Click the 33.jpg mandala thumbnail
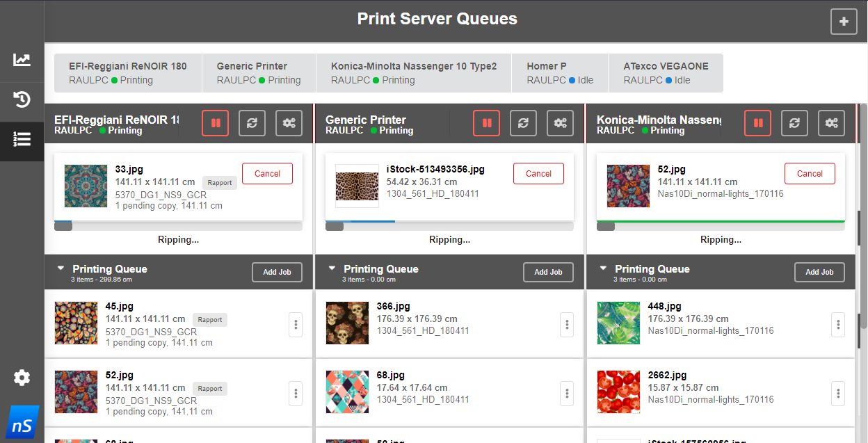 pyautogui.click(x=86, y=186)
